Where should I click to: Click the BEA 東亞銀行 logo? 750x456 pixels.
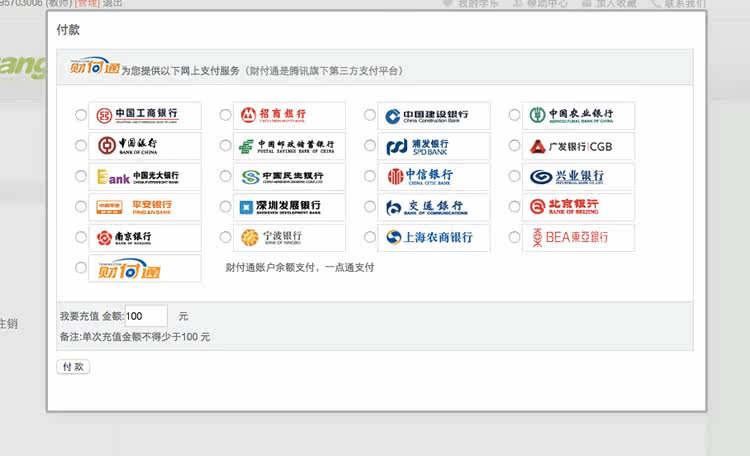[578, 238]
